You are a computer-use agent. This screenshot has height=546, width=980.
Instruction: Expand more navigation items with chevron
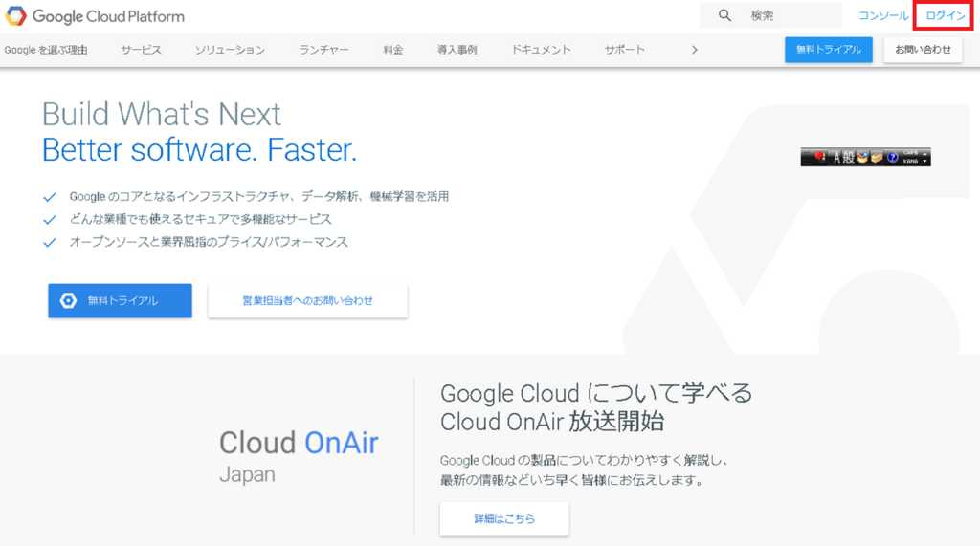click(x=695, y=50)
